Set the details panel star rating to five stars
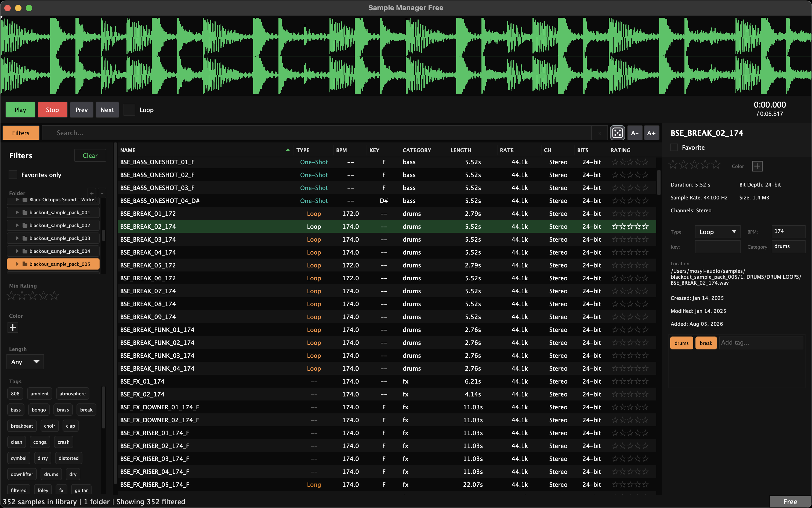This screenshot has width=812, height=508. point(716,164)
